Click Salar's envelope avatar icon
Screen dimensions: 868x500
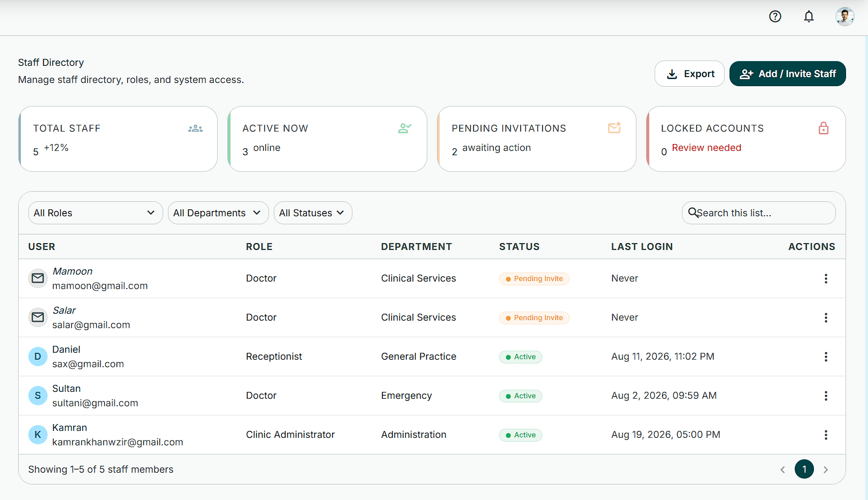click(x=38, y=317)
